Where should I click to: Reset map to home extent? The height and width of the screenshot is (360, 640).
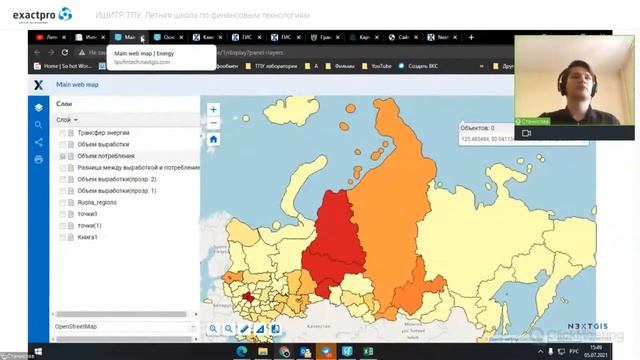[x=213, y=140]
